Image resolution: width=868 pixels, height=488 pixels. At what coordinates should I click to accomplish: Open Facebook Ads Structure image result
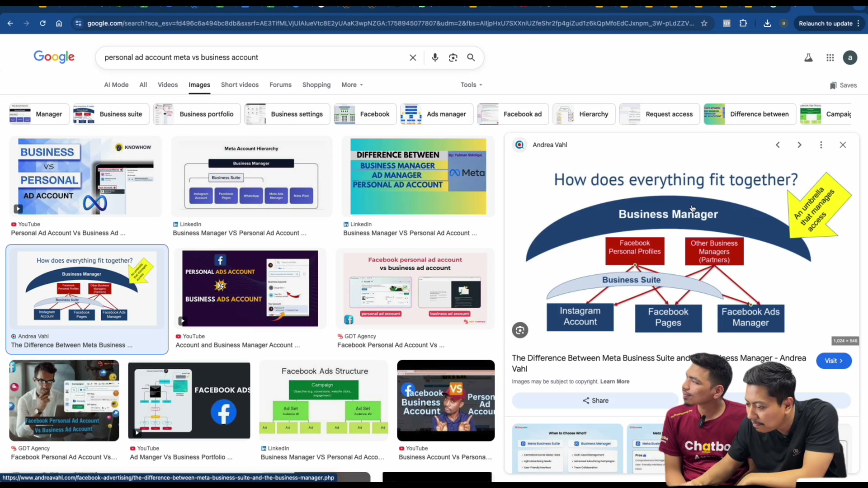coord(324,400)
